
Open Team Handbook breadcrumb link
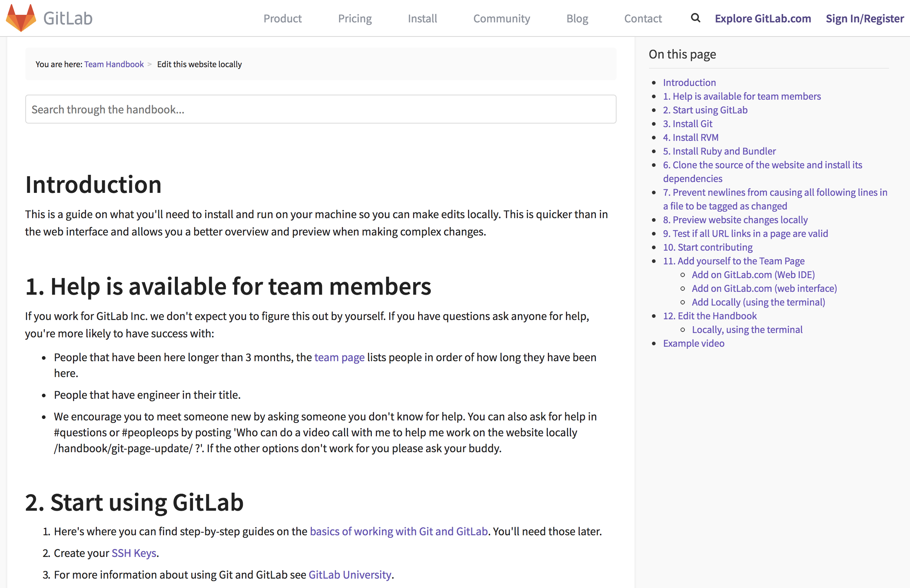click(x=114, y=64)
